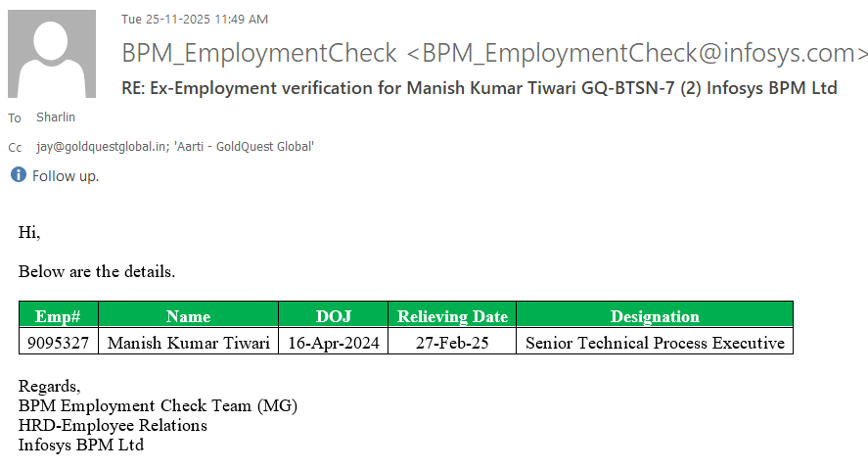Click the 'DOJ' table header
The width and height of the screenshot is (868, 470).
click(x=334, y=316)
